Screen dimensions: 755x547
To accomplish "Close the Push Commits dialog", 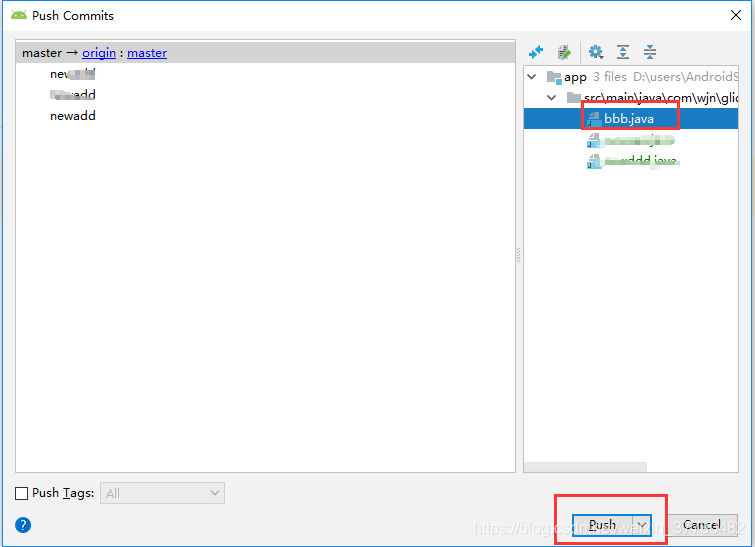I will click(736, 15).
